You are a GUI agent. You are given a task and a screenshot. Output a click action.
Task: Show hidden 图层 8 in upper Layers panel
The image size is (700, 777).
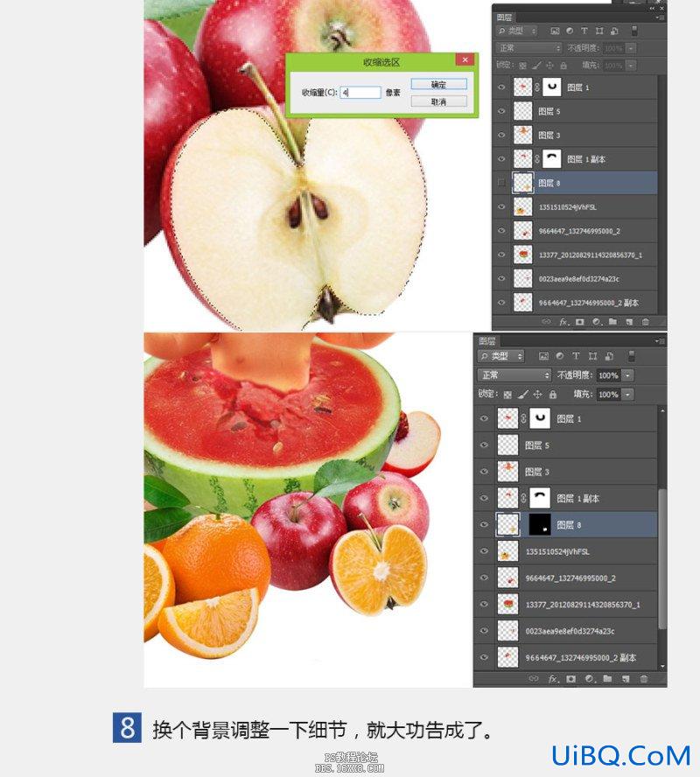[x=501, y=182]
